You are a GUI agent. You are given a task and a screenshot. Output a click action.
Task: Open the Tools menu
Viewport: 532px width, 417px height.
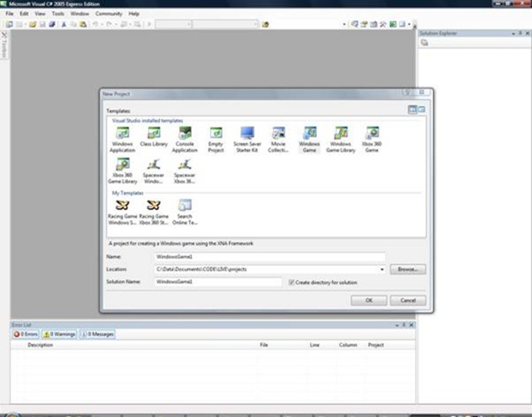point(57,14)
